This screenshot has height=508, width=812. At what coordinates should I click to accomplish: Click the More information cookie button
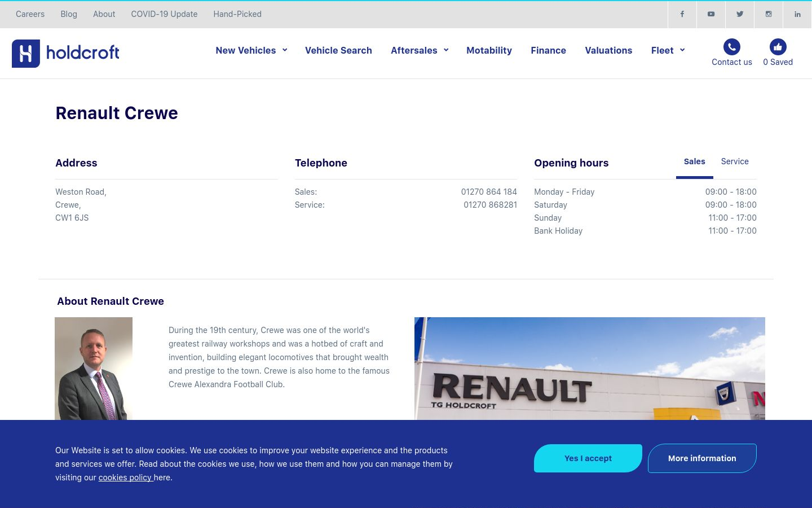click(x=702, y=458)
